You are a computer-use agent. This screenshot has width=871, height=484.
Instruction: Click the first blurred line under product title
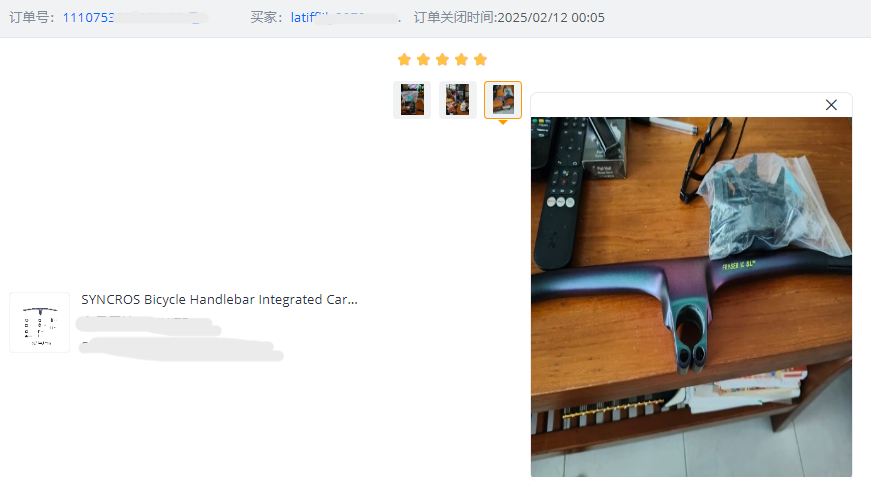click(148, 326)
